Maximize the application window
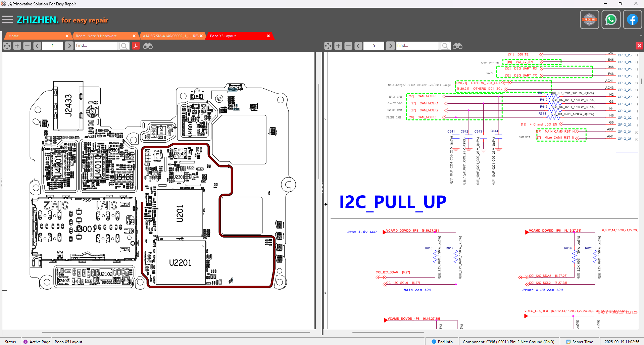Screen dimensions: 644x345 [x=621, y=4]
